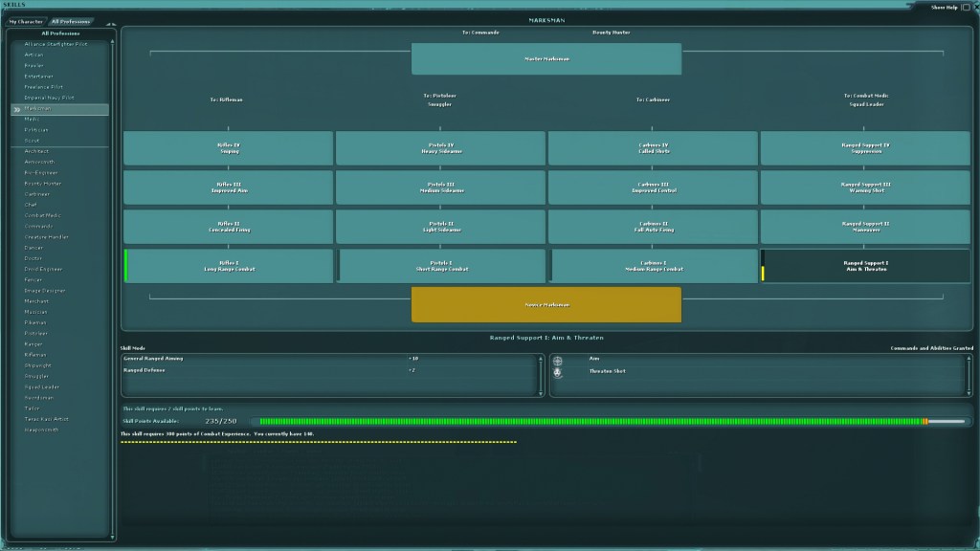The image size is (980, 551).
Task: Choose Smuggler in the professions list
Action: (x=36, y=376)
